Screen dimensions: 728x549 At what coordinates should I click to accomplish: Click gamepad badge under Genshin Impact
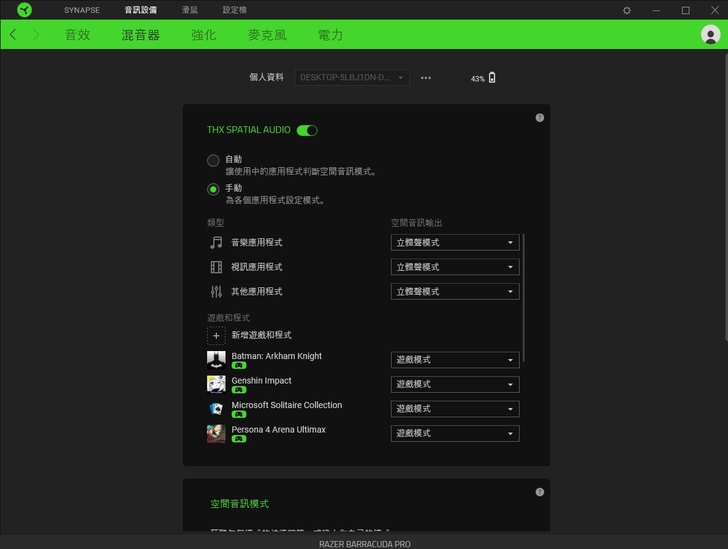click(x=239, y=390)
